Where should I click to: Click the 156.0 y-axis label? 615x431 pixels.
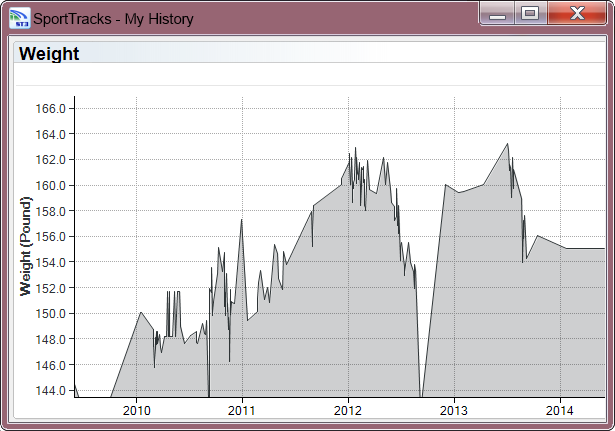[51, 237]
